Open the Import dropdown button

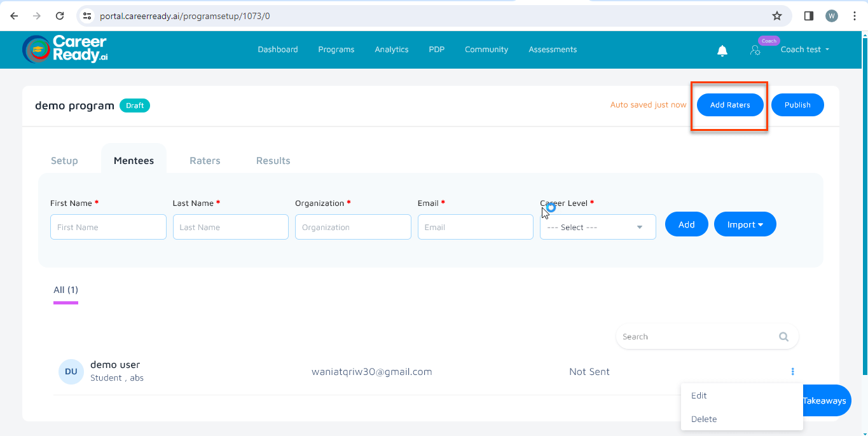click(x=745, y=224)
